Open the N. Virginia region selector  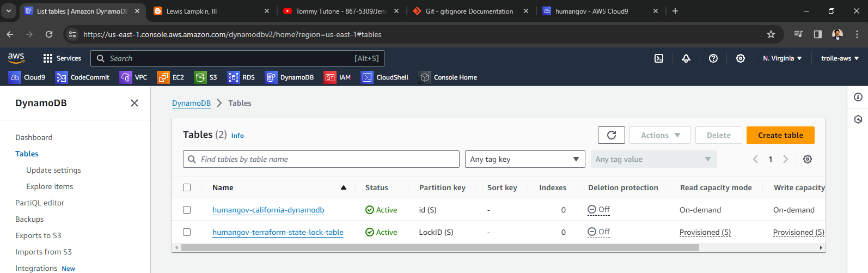783,58
